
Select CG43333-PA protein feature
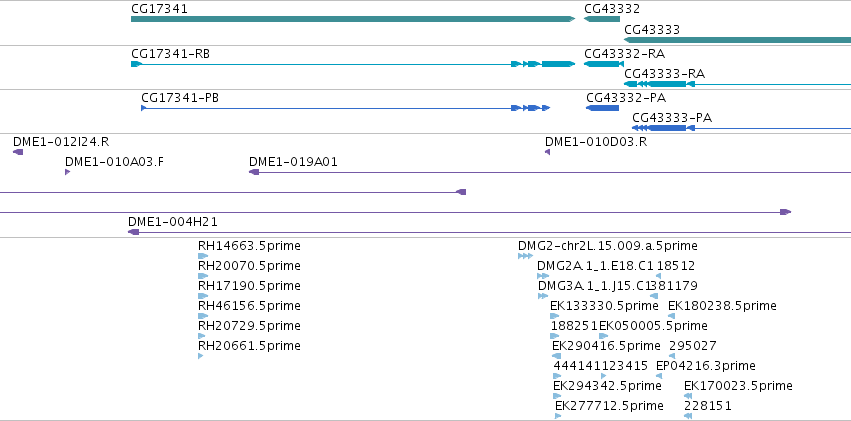(741, 128)
